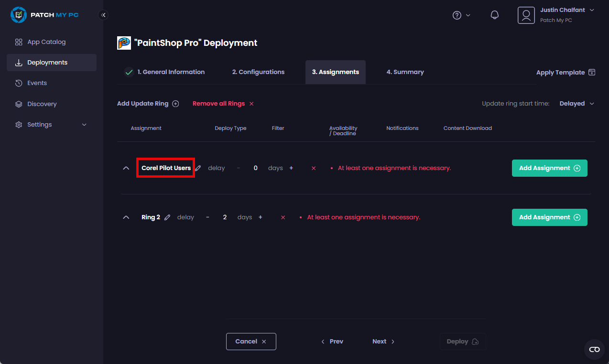This screenshot has width=609, height=364.
Task: Collapse the Ring 2 section chevron
Action: pyautogui.click(x=126, y=217)
